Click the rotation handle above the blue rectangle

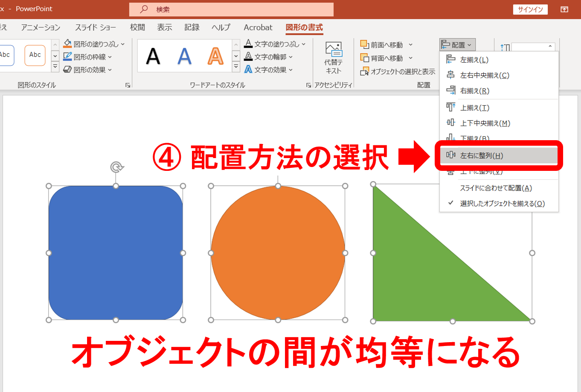[x=116, y=167]
